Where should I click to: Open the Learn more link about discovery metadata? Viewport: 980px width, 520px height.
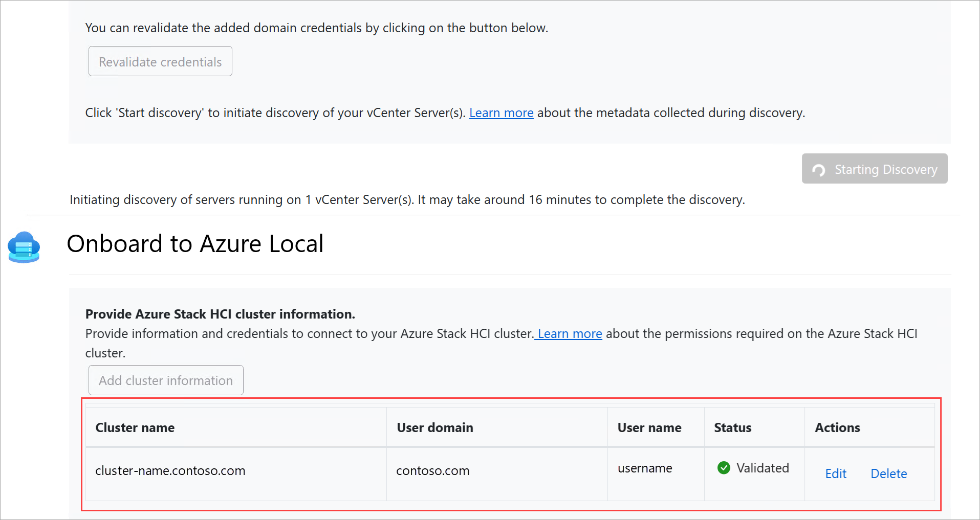(501, 112)
